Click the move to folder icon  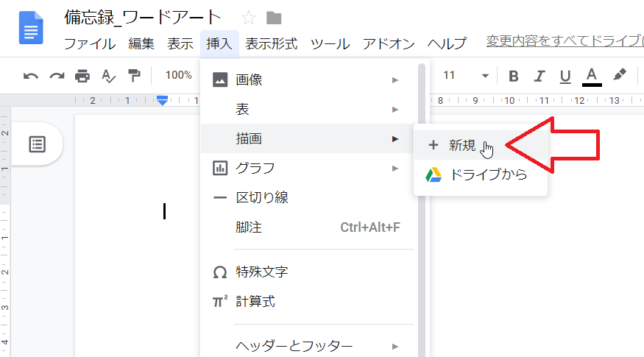click(274, 18)
